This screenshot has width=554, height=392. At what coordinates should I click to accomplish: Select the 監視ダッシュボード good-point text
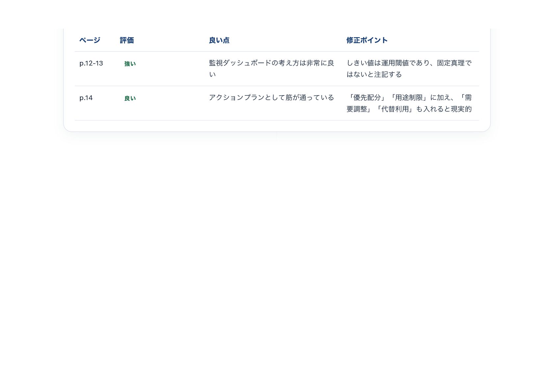click(x=271, y=68)
